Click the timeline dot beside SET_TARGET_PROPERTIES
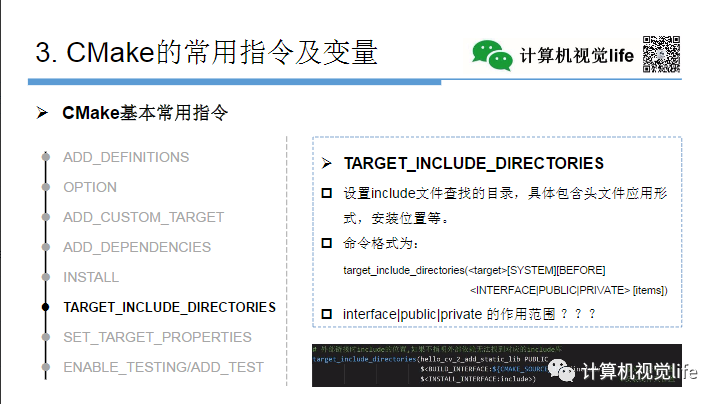This screenshot has width=721, height=404. point(46,337)
